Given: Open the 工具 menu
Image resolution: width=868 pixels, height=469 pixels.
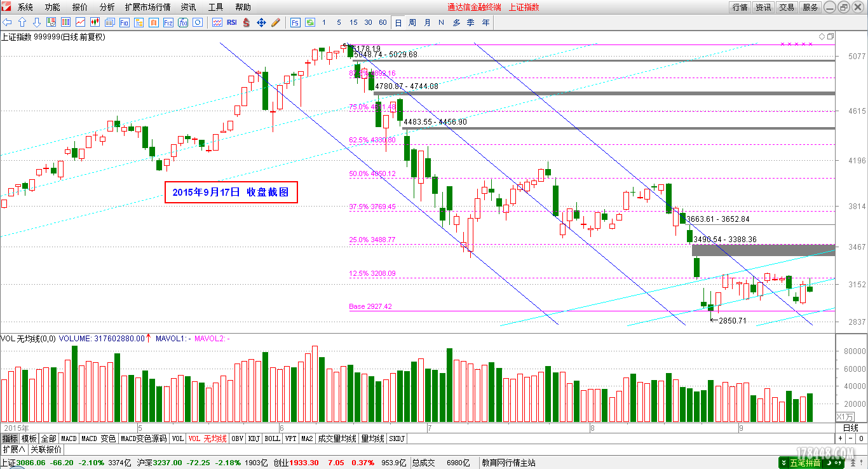Looking at the screenshot, I should tap(215, 7).
